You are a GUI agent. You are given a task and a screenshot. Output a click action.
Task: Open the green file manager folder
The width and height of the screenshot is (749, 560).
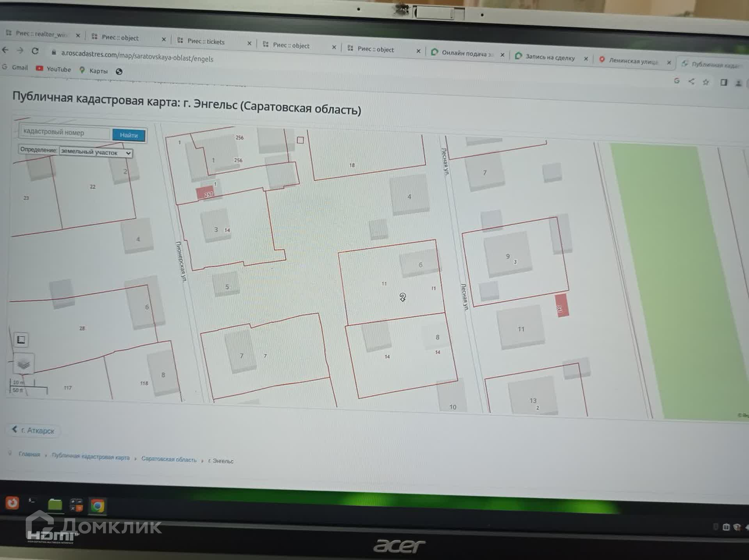pos(55,504)
